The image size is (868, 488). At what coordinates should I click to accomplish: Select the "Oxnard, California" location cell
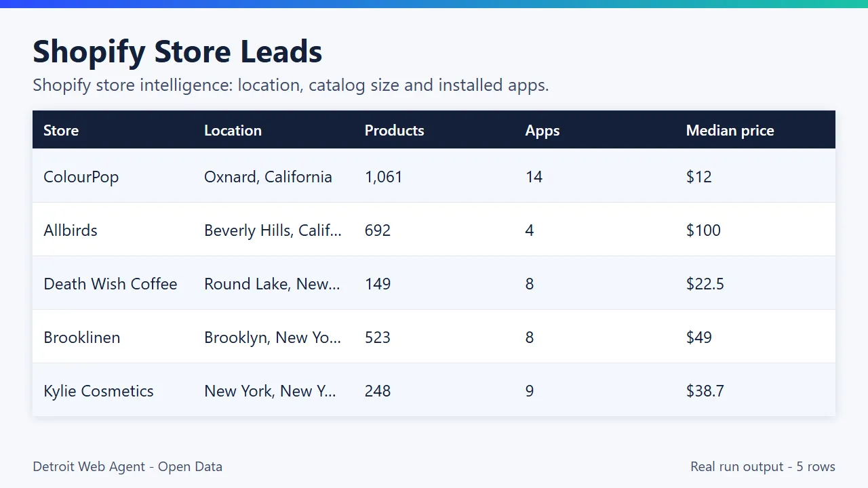point(268,177)
